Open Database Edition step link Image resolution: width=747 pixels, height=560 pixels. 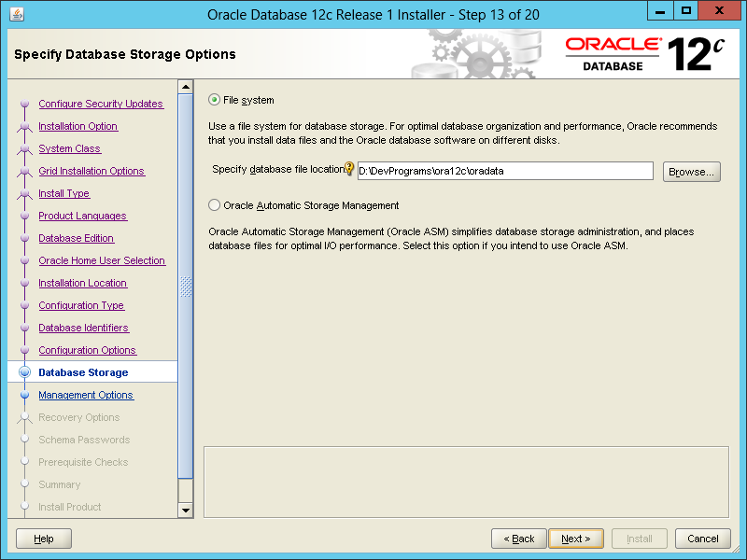point(77,238)
